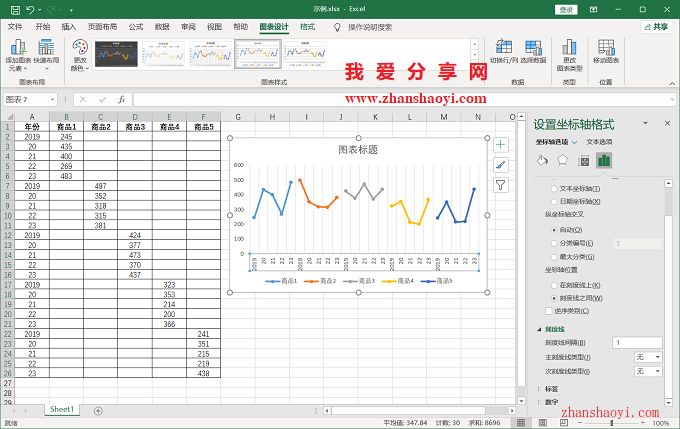This screenshot has width=680, height=429.
Task: Select Between tick marks (刻度线之间) radio
Action: [554, 298]
